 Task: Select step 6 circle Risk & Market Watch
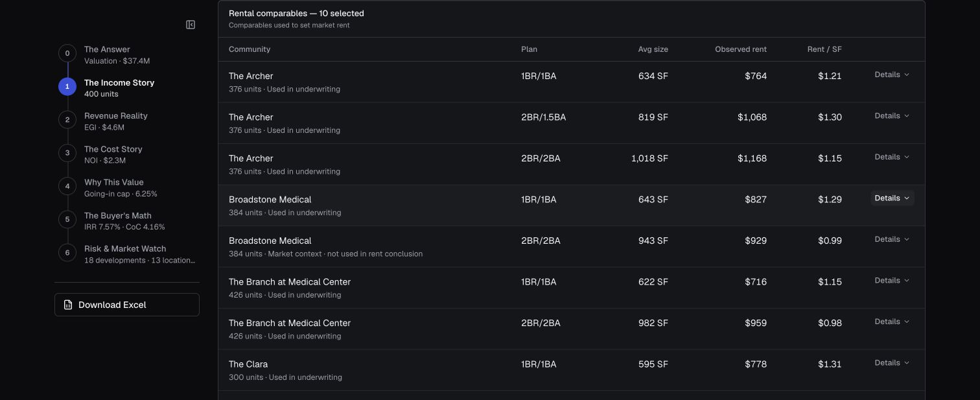[67, 253]
